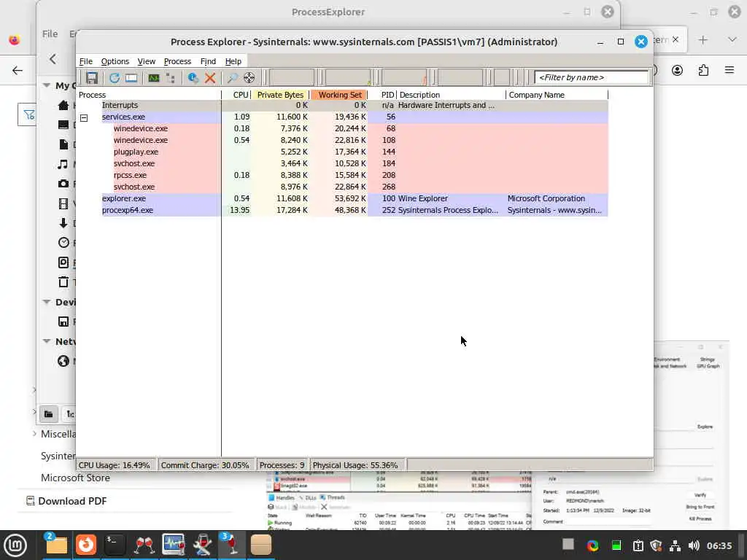The image size is (747, 560).
Task: Open the System Information graph icon
Action: pyautogui.click(x=153, y=77)
